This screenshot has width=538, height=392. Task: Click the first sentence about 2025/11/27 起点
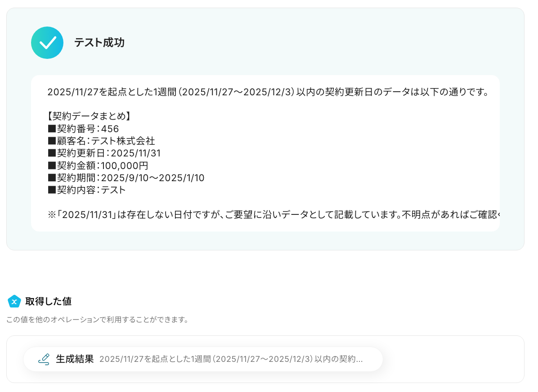pos(268,92)
